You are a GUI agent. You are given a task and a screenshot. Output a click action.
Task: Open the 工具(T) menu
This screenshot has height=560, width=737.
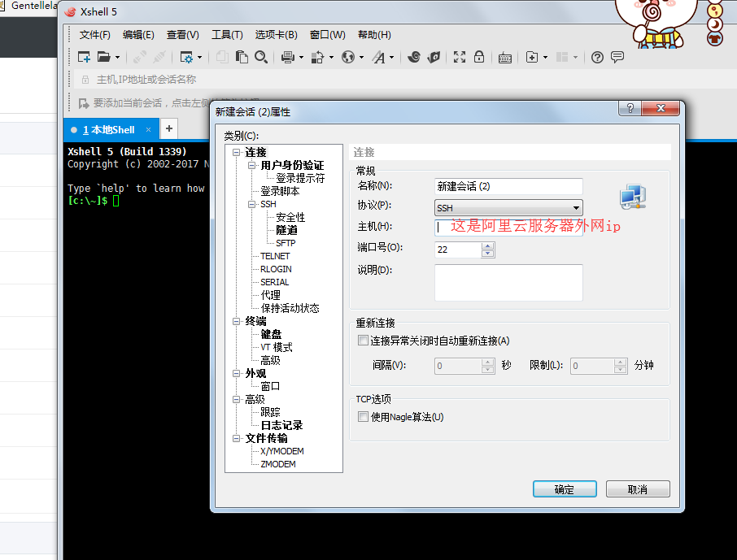point(227,35)
